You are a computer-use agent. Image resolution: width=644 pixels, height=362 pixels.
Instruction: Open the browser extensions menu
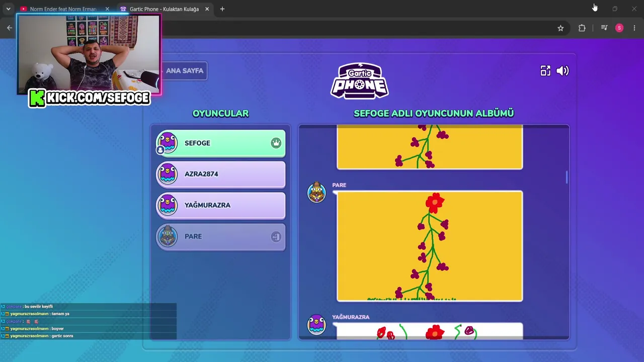[582, 28]
